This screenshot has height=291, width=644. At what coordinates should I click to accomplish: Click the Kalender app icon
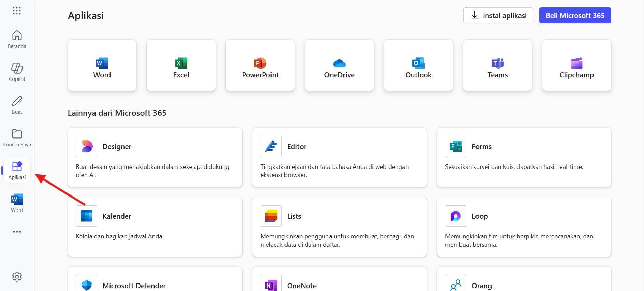pos(87,216)
